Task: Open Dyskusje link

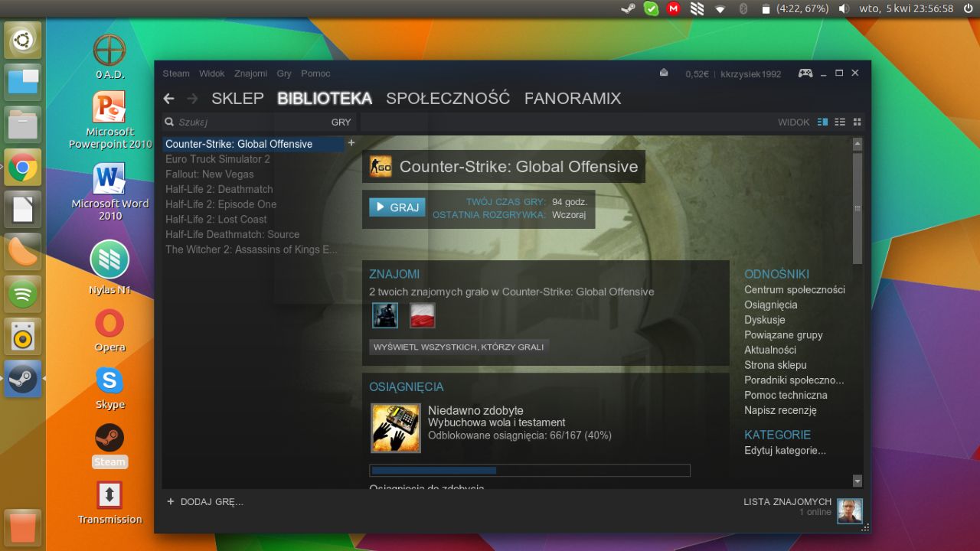Action: click(765, 320)
